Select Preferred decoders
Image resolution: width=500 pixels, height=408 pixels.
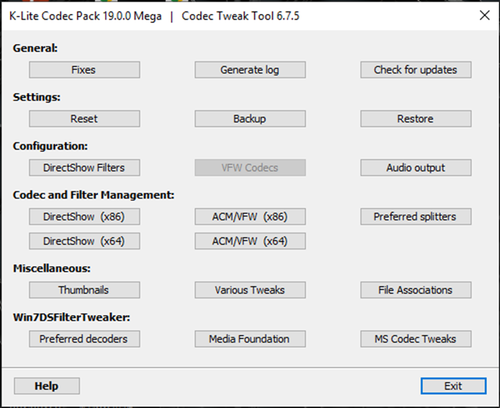84,339
